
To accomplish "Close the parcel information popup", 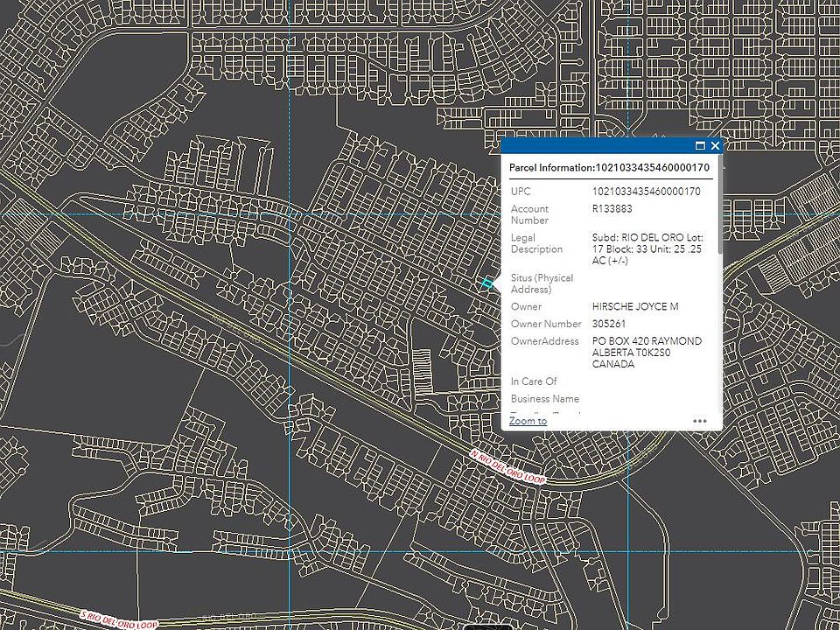I will coord(715,146).
